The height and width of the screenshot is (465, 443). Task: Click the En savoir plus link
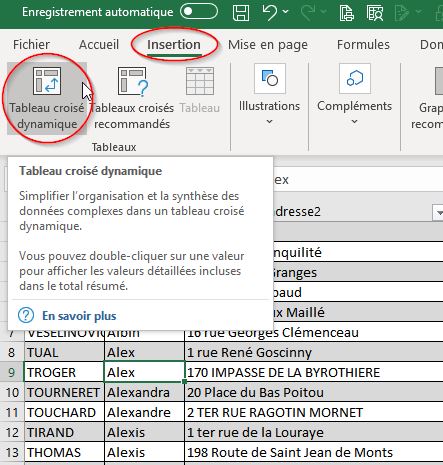pyautogui.click(x=79, y=316)
